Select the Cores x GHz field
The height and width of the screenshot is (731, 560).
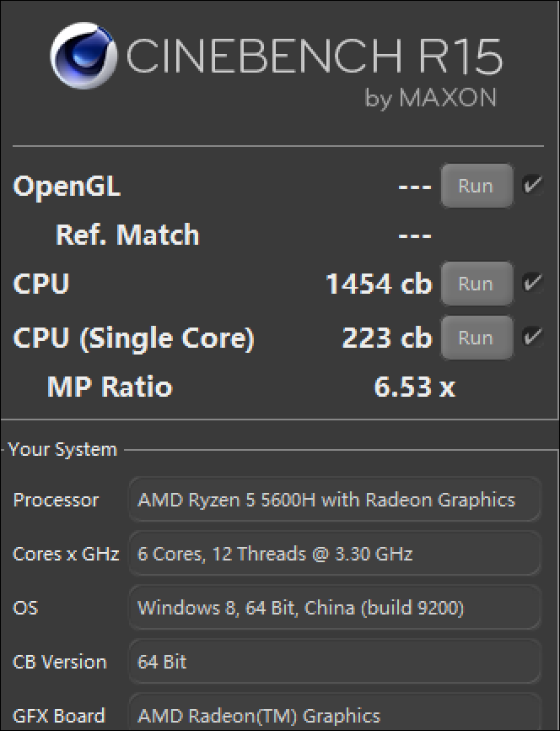[334, 554]
